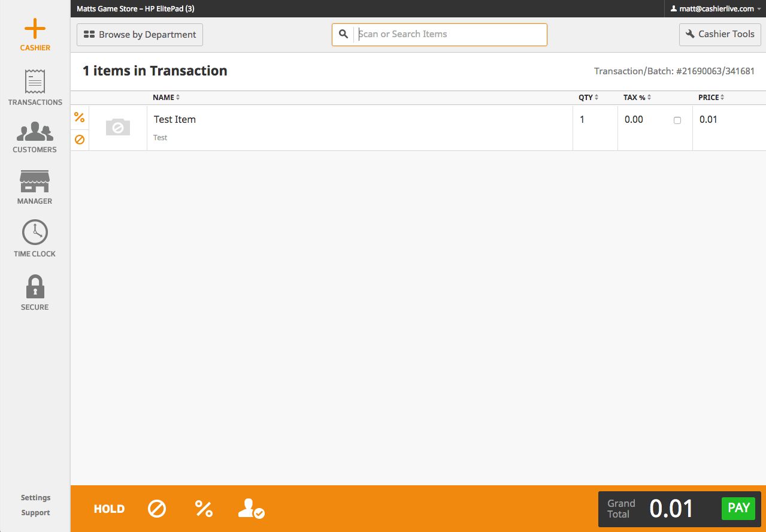Void the Test Item line

(x=79, y=139)
